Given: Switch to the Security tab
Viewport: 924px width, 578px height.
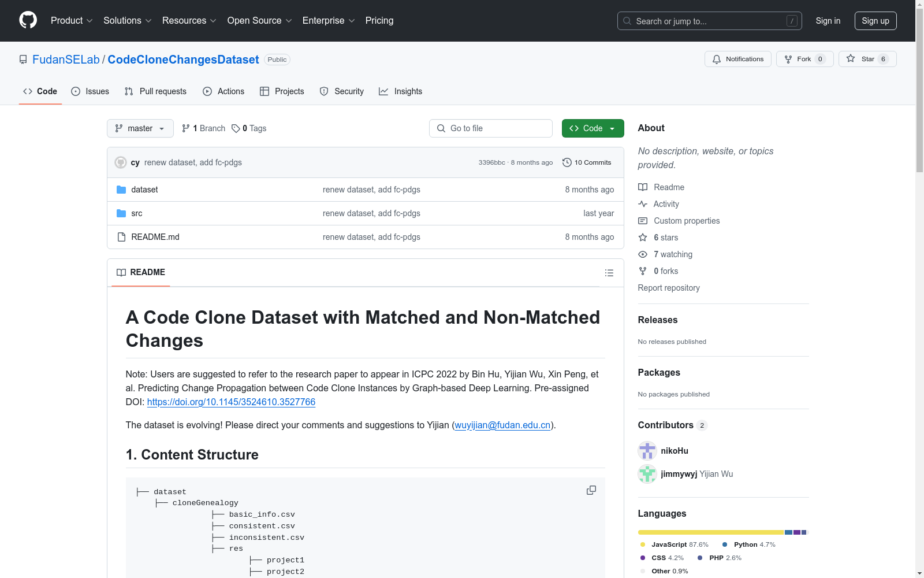Looking at the screenshot, I should click(x=342, y=91).
